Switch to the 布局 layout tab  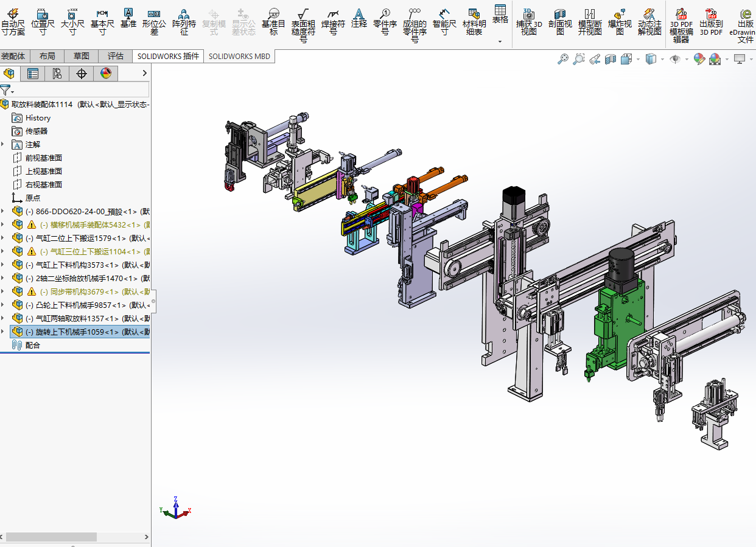click(x=47, y=56)
